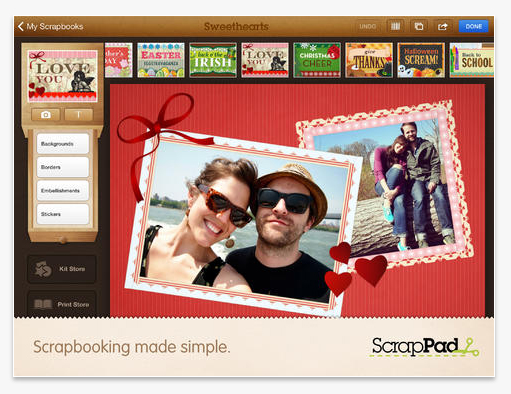Open the Borders drawer
Image resolution: width=511 pixels, height=394 pixels.
(x=63, y=167)
